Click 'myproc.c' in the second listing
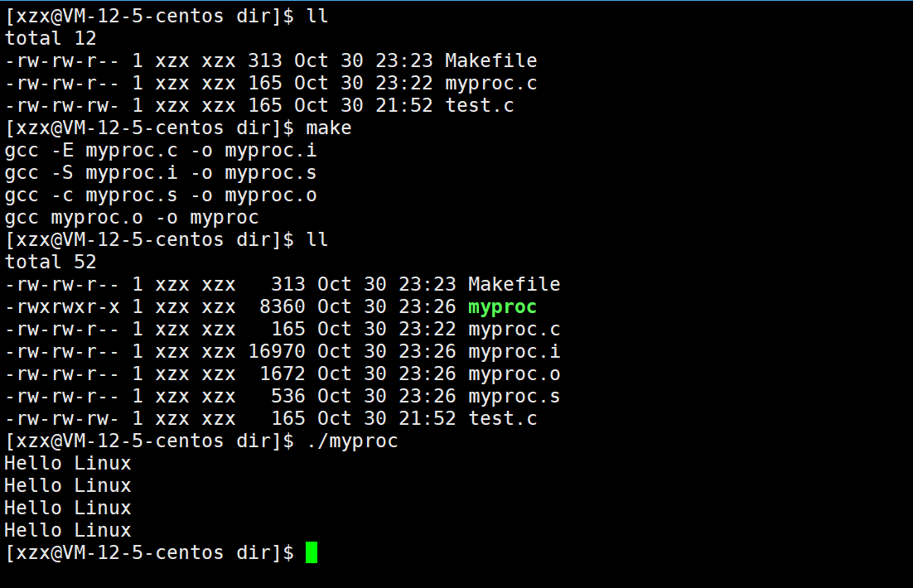The height and width of the screenshot is (588, 913). click(514, 330)
